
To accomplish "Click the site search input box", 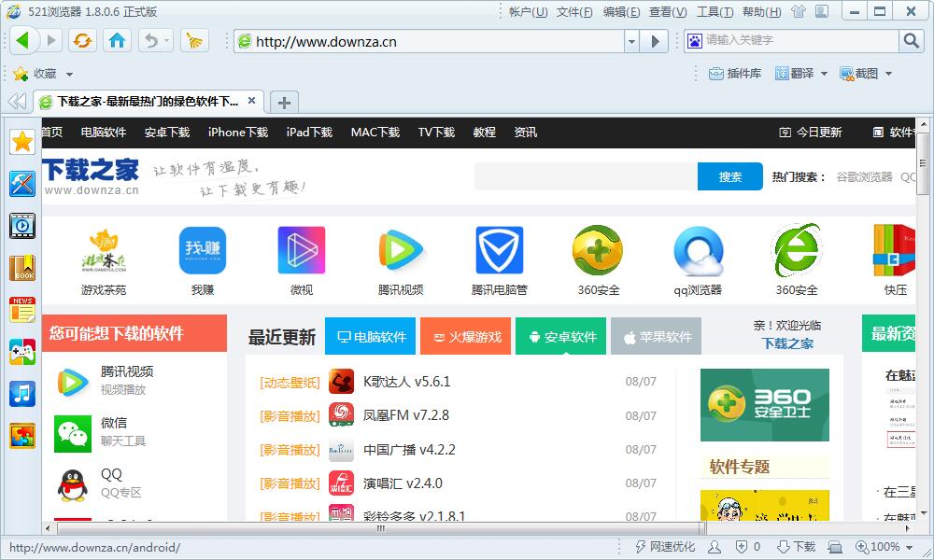I will (586, 176).
